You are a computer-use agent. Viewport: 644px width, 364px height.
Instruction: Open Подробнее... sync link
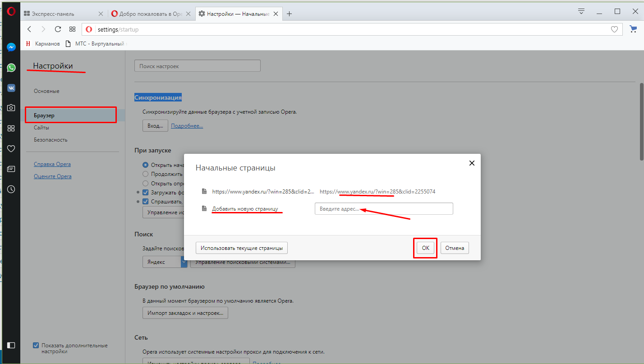[187, 126]
